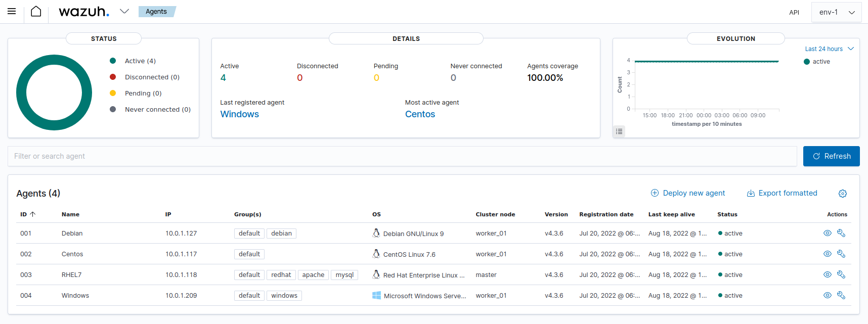
Task: Click Agents coverage 100.00% value
Action: 545,78
